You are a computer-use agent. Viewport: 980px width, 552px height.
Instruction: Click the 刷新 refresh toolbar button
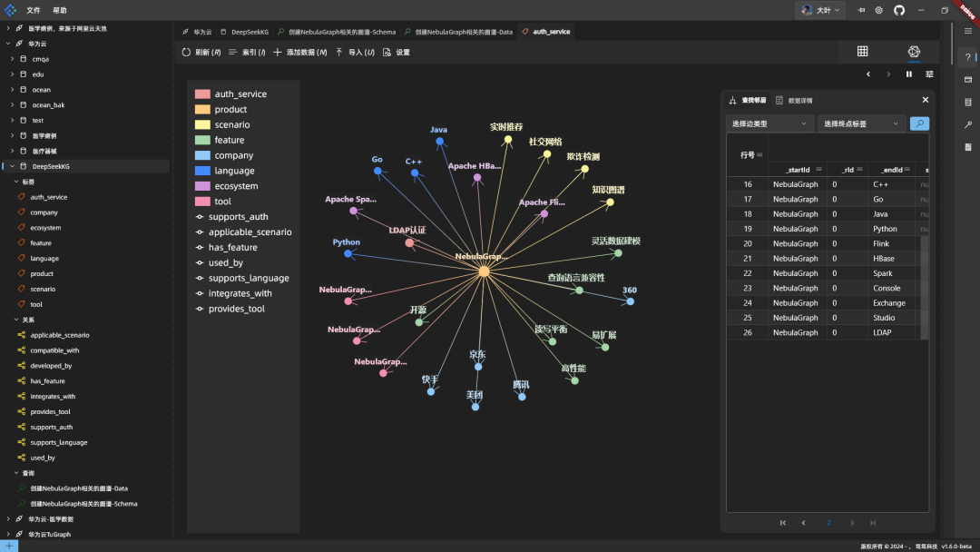coord(201,53)
